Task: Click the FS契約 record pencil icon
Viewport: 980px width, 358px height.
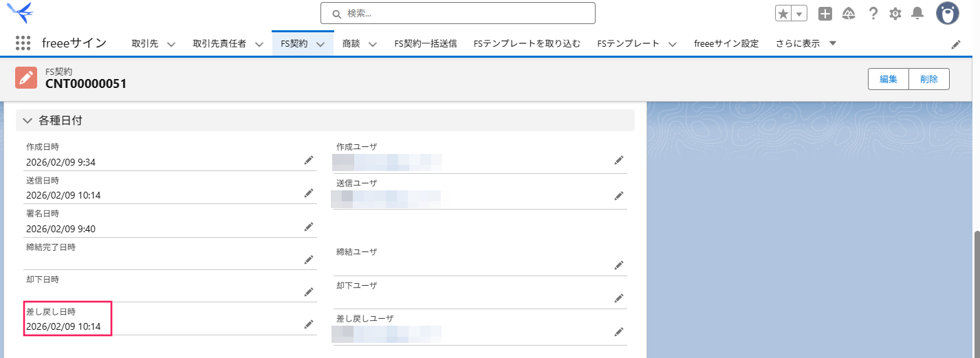Action: (x=26, y=78)
